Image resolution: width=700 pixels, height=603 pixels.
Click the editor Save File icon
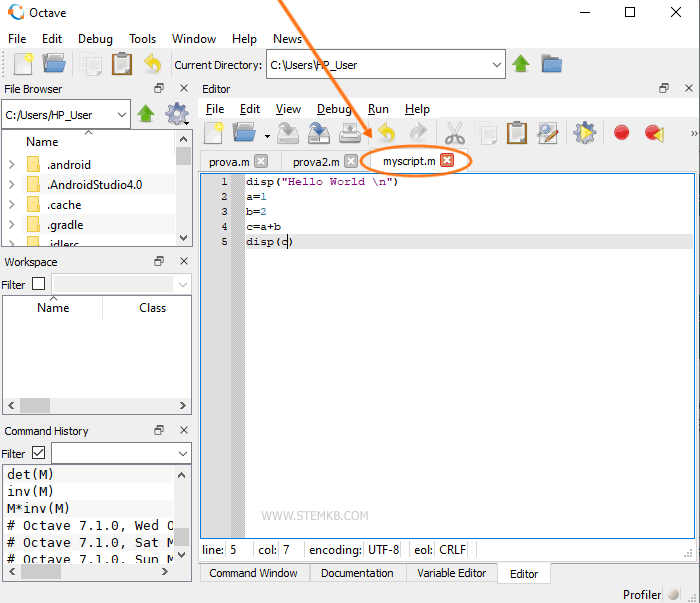click(288, 133)
